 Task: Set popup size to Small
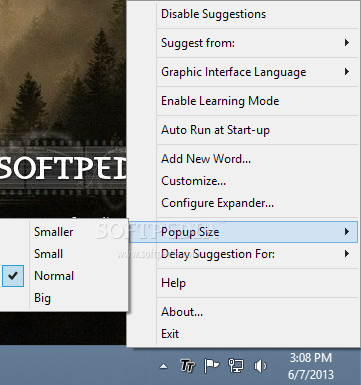pos(63,254)
